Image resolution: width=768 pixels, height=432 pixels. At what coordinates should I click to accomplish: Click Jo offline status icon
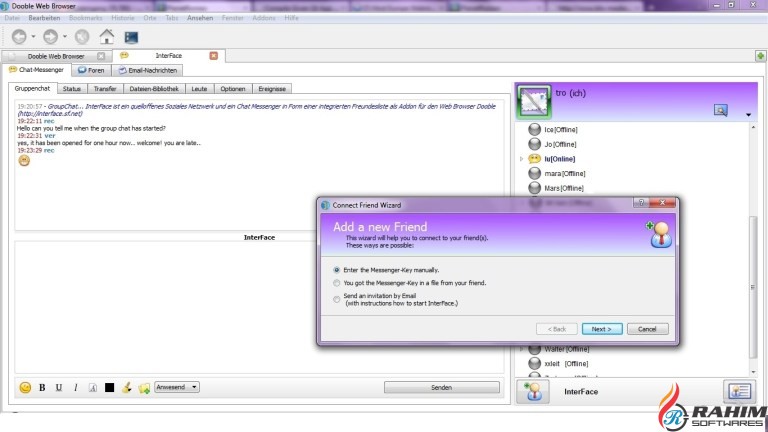[x=534, y=144]
